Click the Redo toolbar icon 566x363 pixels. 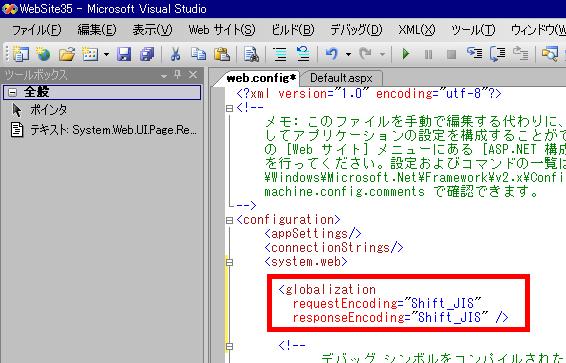[366, 54]
